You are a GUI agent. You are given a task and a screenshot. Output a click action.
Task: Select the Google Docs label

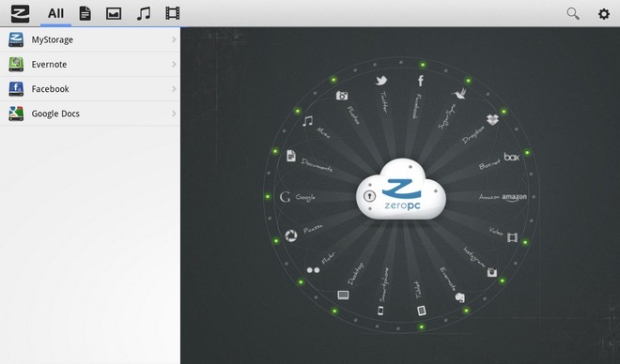(55, 114)
